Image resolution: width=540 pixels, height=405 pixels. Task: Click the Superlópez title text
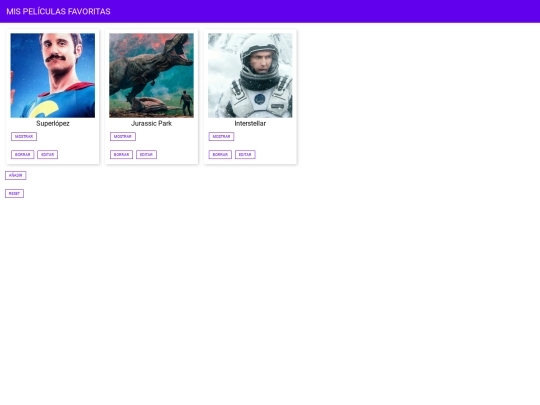[53, 123]
